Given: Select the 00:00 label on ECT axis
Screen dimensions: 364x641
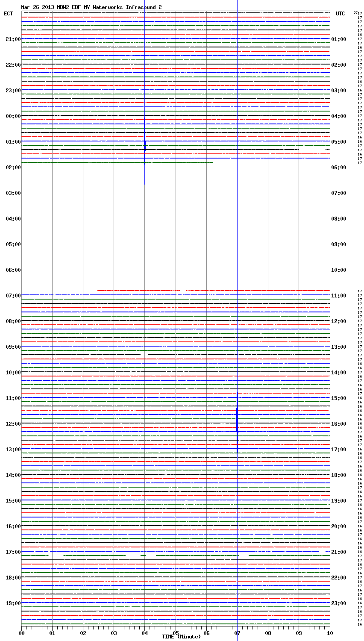Looking at the screenshot, I should [x=13, y=116].
